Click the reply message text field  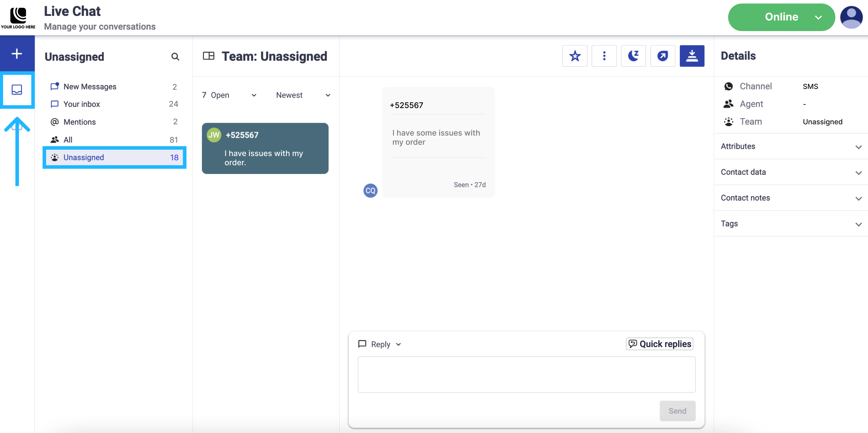click(x=526, y=374)
